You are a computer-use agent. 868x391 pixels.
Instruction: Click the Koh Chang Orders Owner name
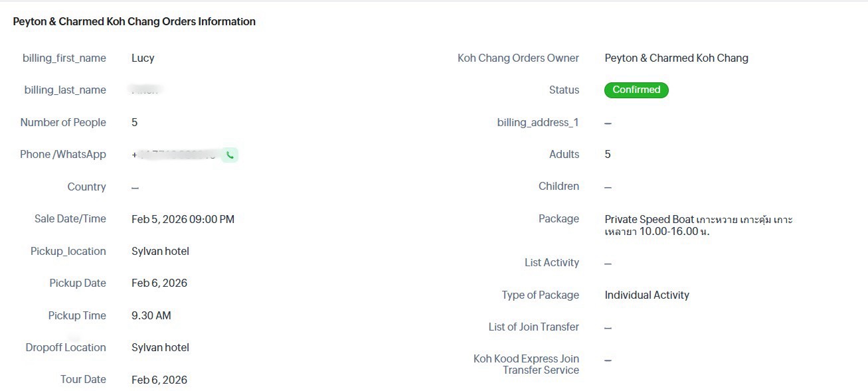pos(676,58)
